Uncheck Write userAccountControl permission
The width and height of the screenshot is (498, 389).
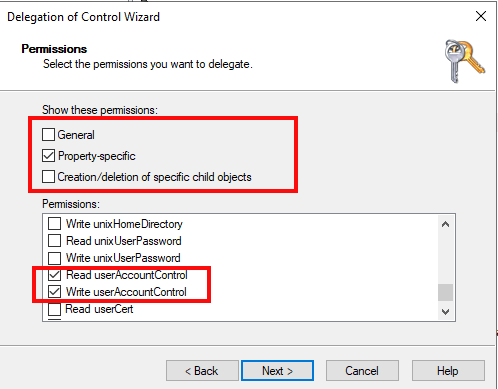(x=54, y=292)
